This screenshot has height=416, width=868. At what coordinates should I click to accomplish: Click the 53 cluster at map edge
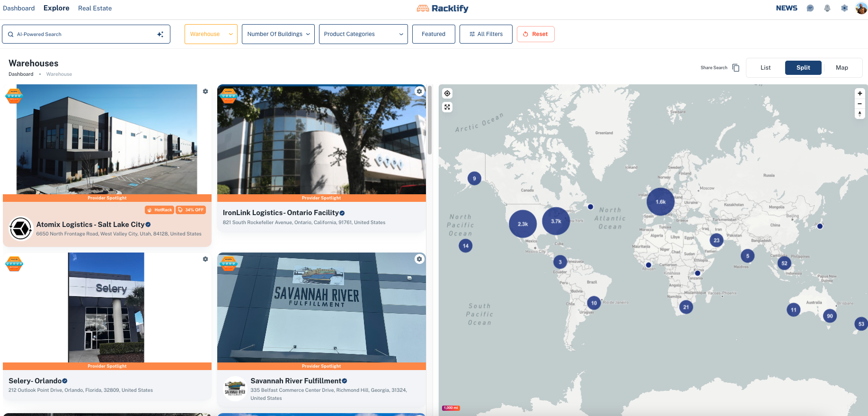tap(861, 324)
